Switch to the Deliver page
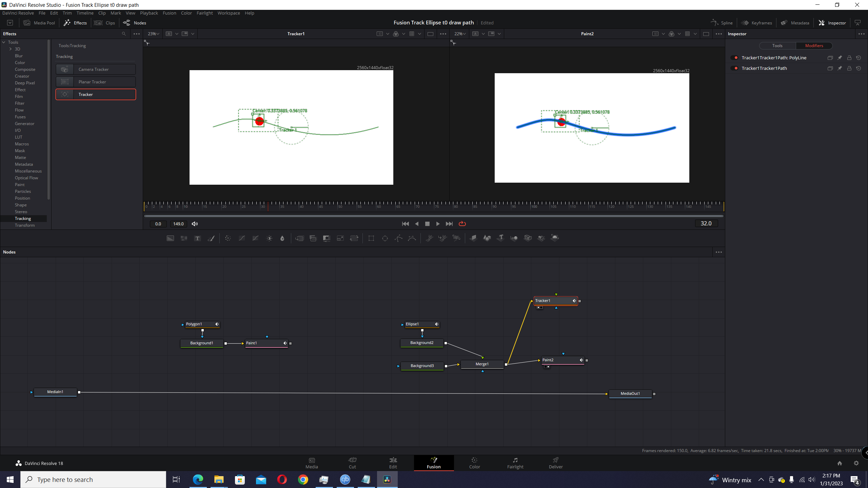The height and width of the screenshot is (488, 868). tap(556, 463)
